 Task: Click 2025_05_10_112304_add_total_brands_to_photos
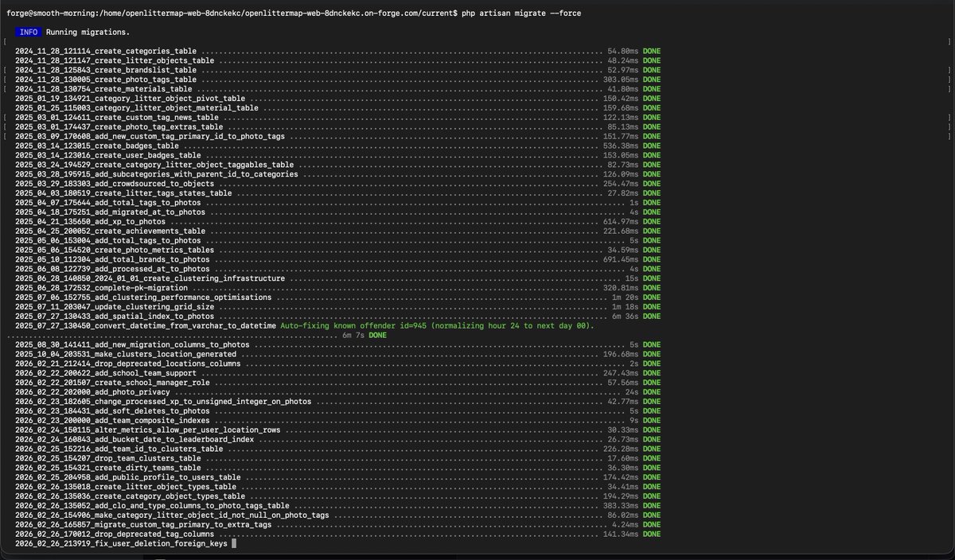[112, 260]
